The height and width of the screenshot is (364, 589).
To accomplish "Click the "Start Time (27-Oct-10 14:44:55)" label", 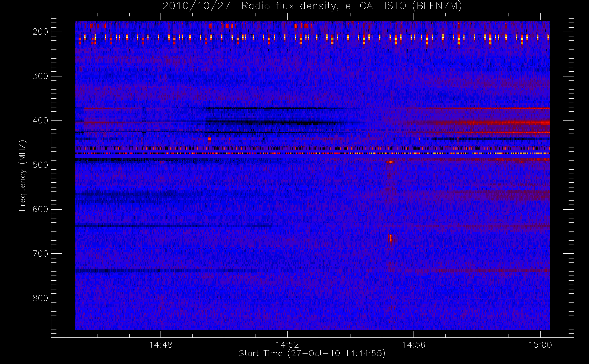I will pos(312,353).
